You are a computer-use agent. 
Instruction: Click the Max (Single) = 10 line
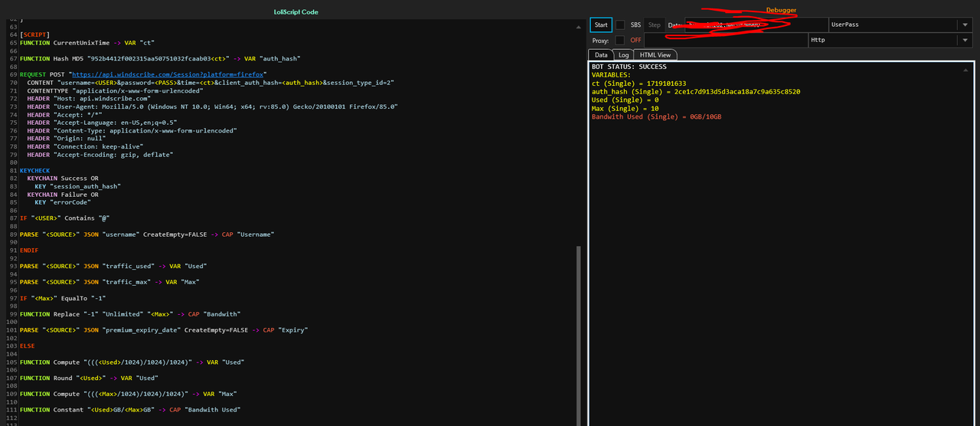pos(625,109)
